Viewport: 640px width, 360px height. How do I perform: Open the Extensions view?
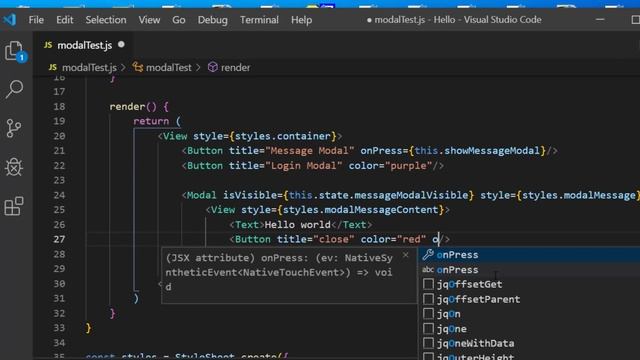(14, 206)
